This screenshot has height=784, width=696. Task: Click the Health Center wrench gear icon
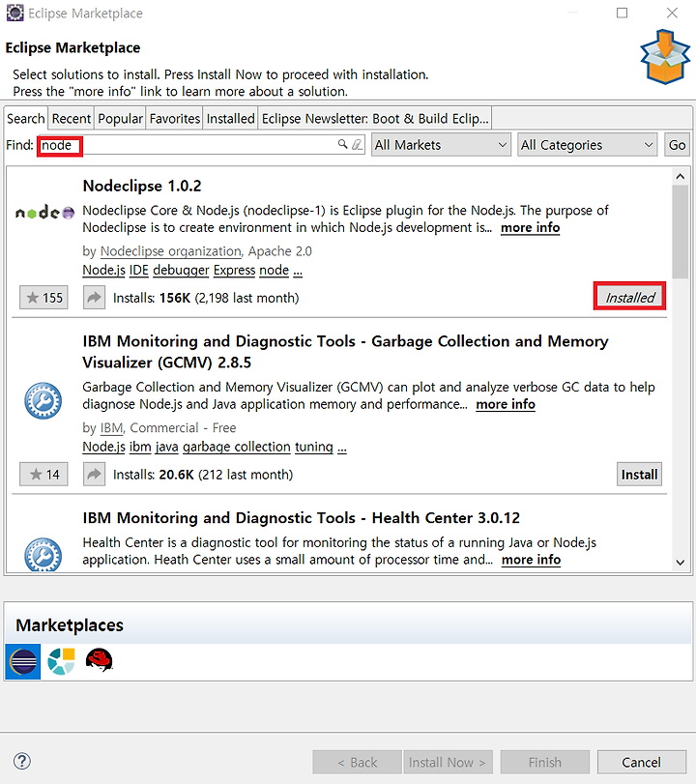pos(43,554)
